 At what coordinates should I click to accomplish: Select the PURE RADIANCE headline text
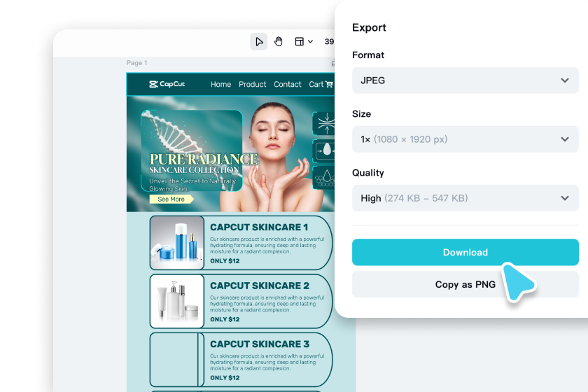point(204,159)
